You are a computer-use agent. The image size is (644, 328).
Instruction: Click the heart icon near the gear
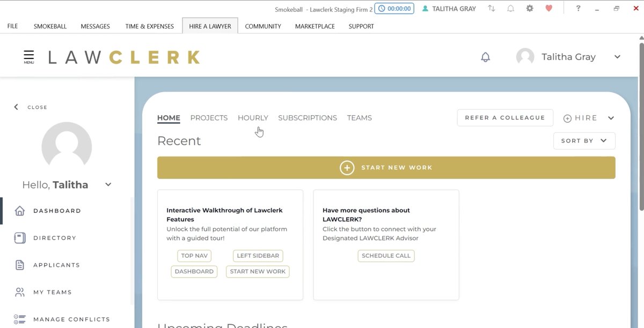click(548, 8)
